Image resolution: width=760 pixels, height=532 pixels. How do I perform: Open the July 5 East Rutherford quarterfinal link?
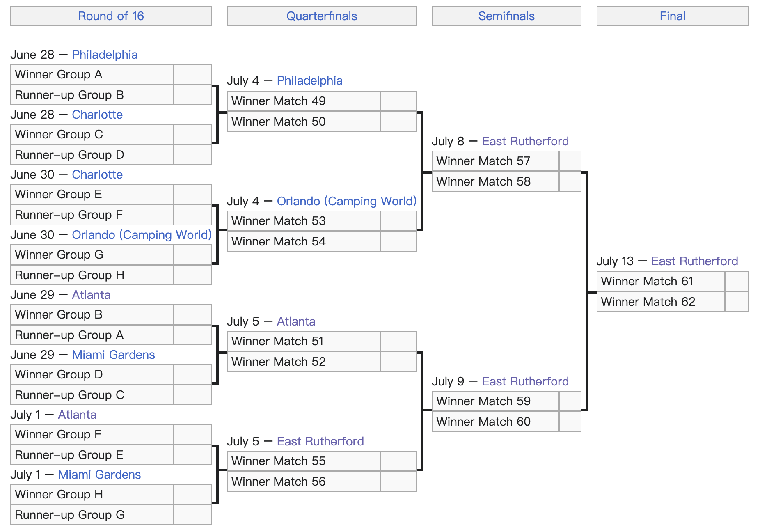(x=320, y=441)
